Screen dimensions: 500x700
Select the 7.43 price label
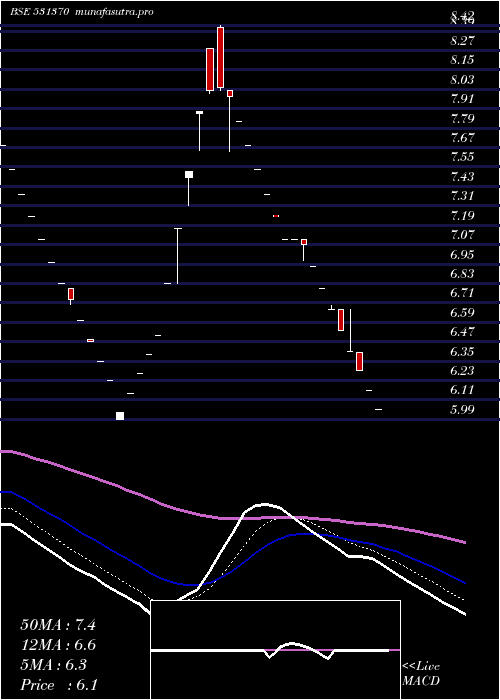462,177
